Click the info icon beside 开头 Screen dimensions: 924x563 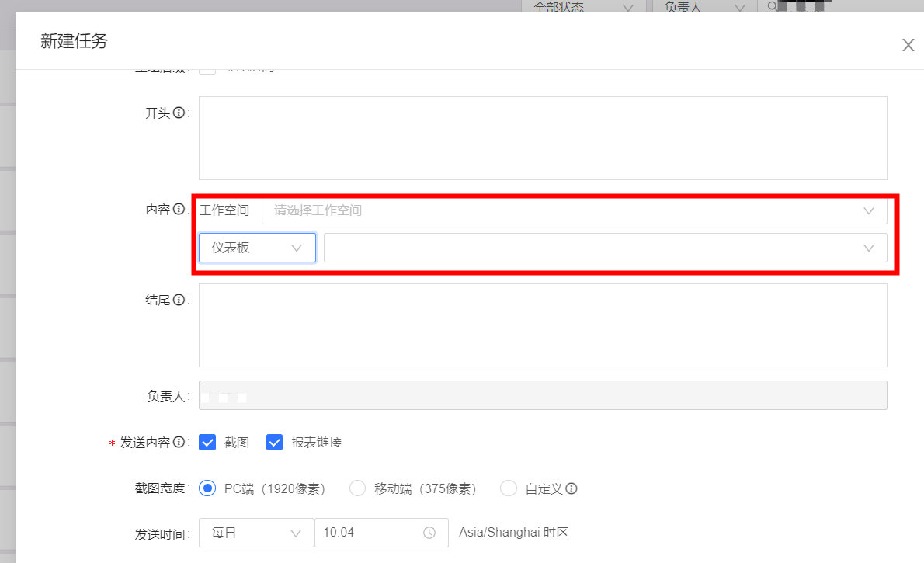point(179,113)
